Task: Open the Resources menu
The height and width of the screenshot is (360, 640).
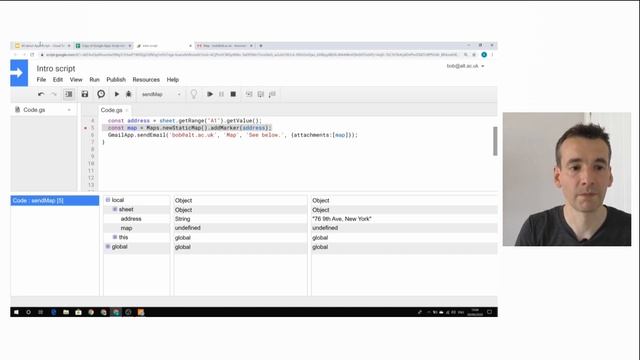Action: pos(146,80)
